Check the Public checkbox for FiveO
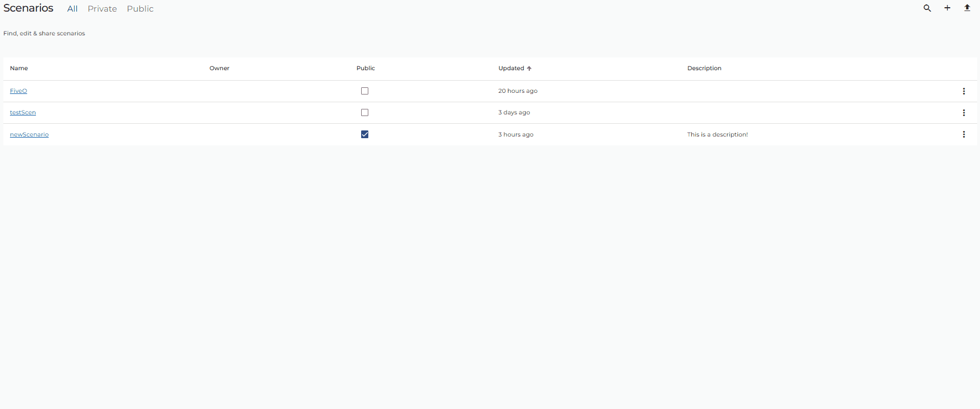The width and height of the screenshot is (980, 409). tap(364, 91)
